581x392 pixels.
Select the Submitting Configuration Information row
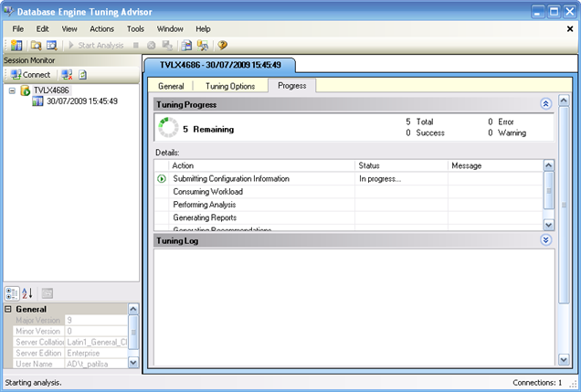(x=348, y=178)
